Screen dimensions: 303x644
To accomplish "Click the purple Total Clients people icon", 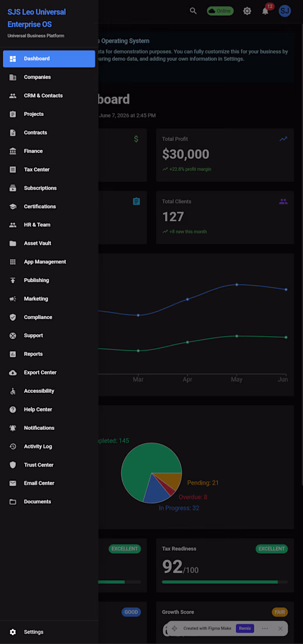I will pos(283,201).
